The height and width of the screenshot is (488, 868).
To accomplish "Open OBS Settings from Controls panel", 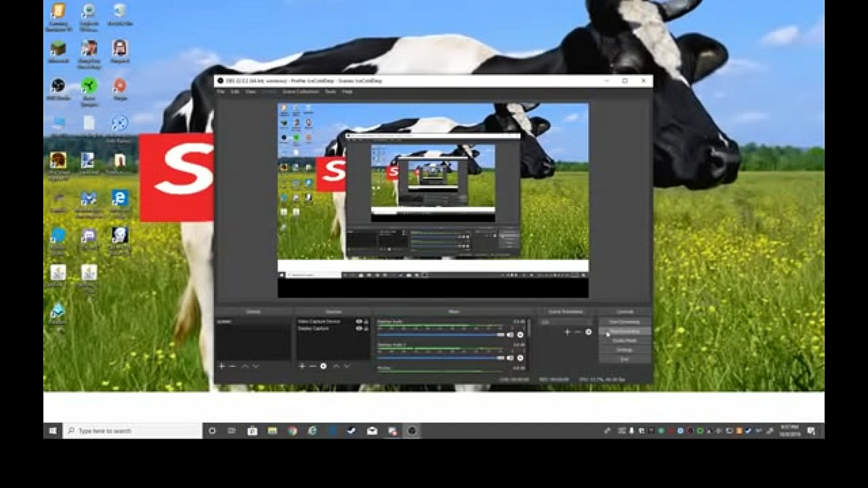I will [x=625, y=350].
